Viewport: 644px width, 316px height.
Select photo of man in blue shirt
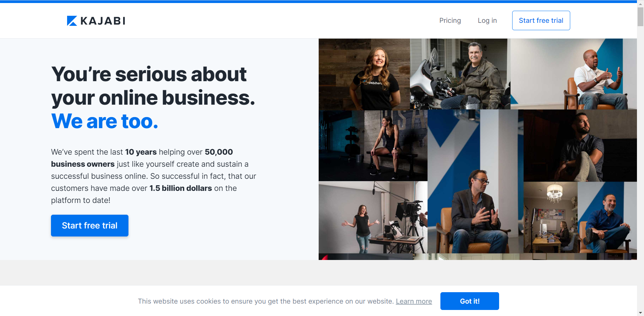[607, 217]
